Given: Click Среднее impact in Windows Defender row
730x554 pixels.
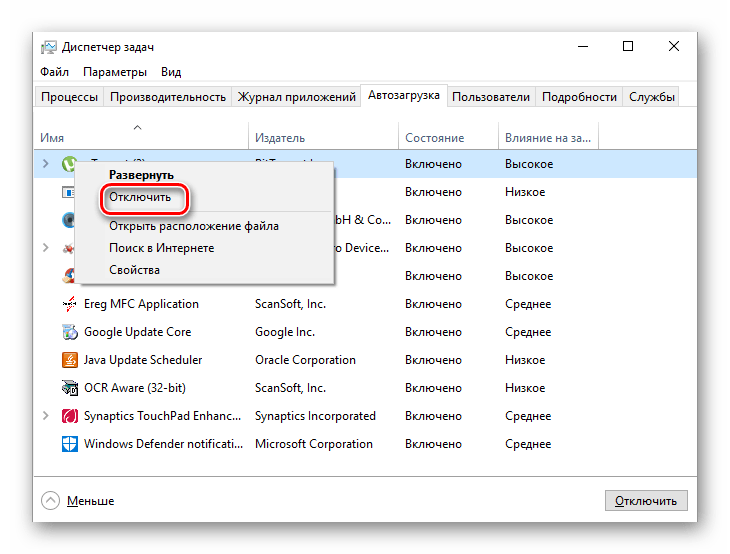Looking at the screenshot, I should (x=528, y=444).
